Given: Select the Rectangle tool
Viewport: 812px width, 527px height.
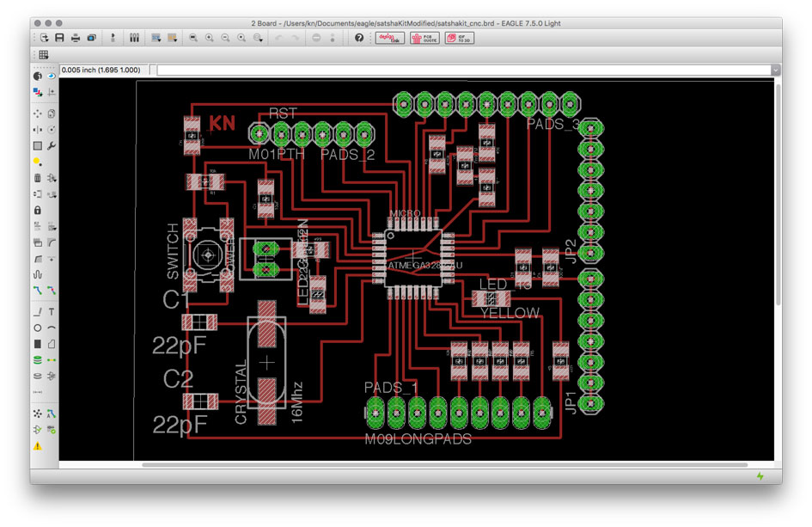Looking at the screenshot, I should (37, 344).
